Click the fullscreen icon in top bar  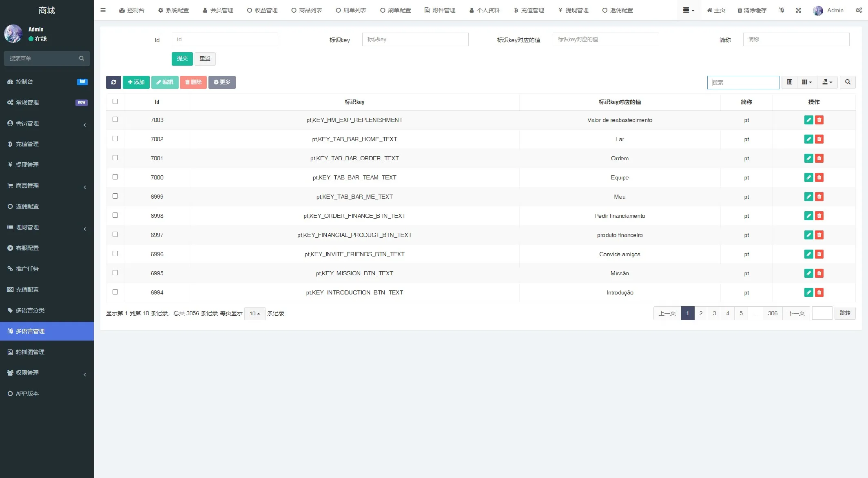click(x=798, y=10)
